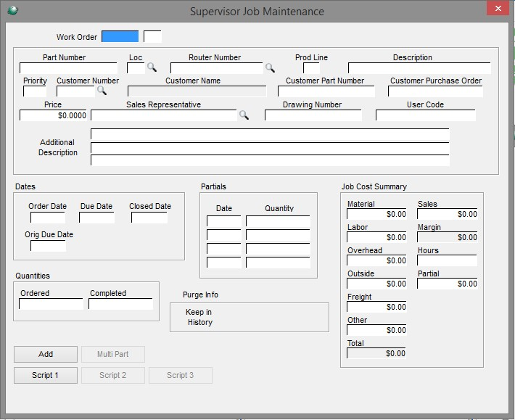Click the Customer Name field
This screenshot has height=420, width=515.
coord(197,91)
